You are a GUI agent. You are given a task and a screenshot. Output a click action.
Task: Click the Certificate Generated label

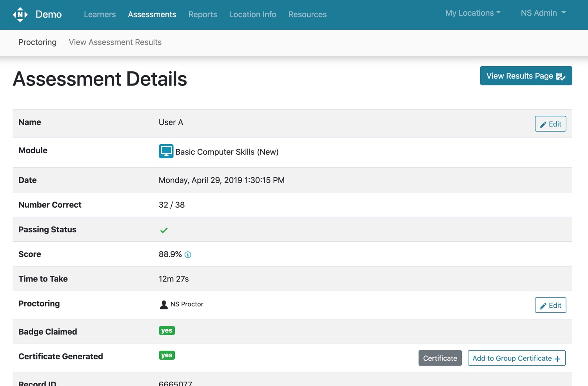(x=61, y=357)
